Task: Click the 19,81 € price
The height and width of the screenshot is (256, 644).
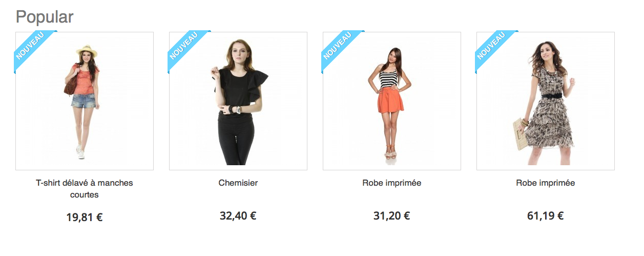Action: 85,218
